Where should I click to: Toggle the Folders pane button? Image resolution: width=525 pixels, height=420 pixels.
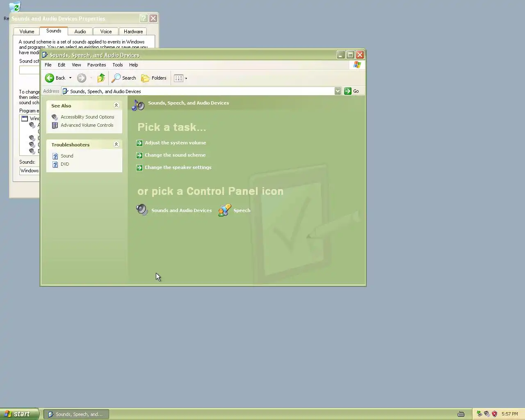[x=154, y=78]
